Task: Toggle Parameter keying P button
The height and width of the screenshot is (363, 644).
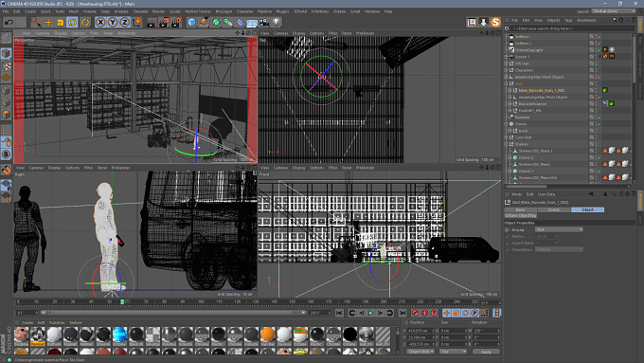Action: pyautogui.click(x=474, y=314)
